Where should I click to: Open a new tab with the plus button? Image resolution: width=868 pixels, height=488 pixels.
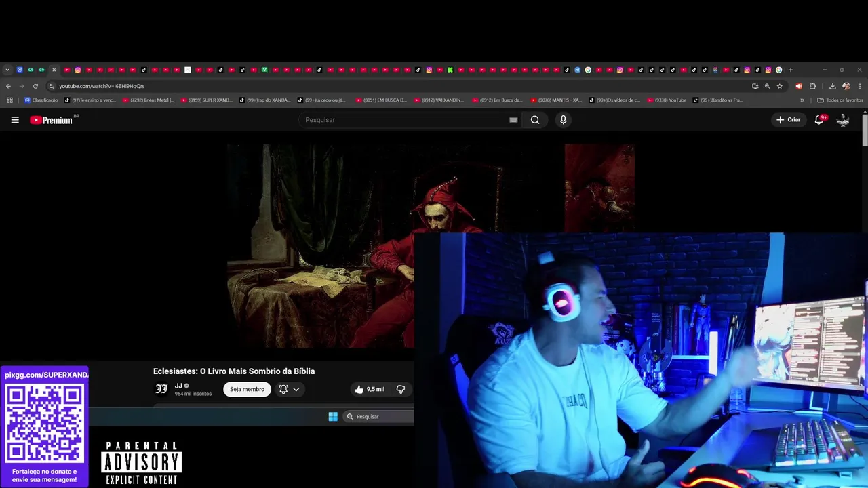pos(791,70)
